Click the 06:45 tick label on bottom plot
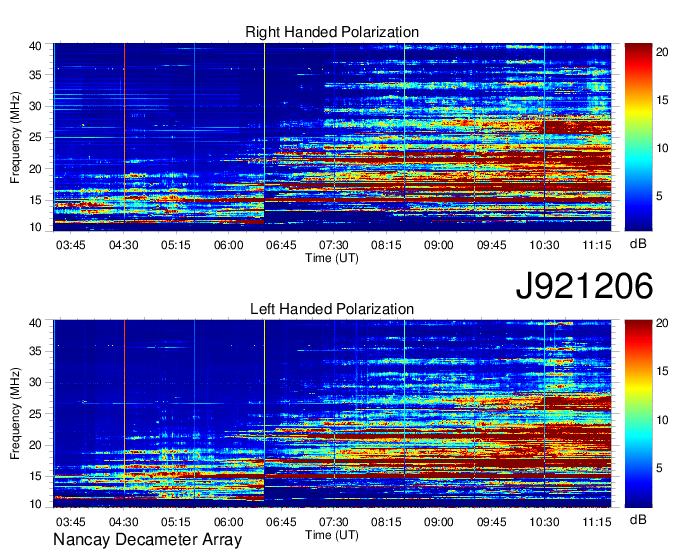This screenshot has width=680, height=552. (281, 522)
